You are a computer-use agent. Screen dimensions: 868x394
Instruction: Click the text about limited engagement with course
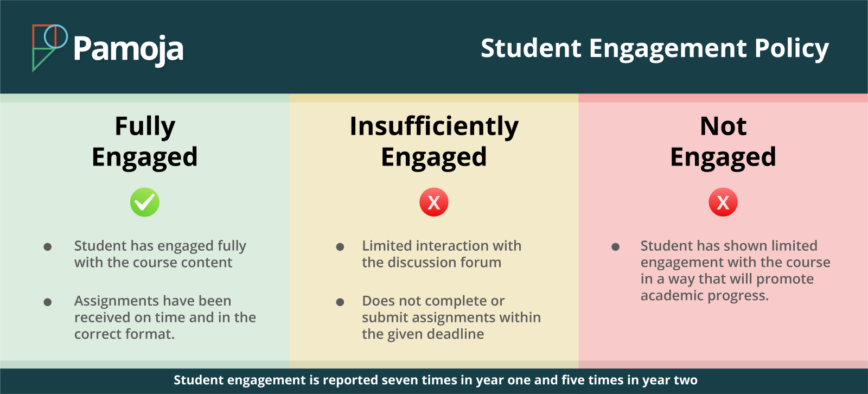coord(735,270)
